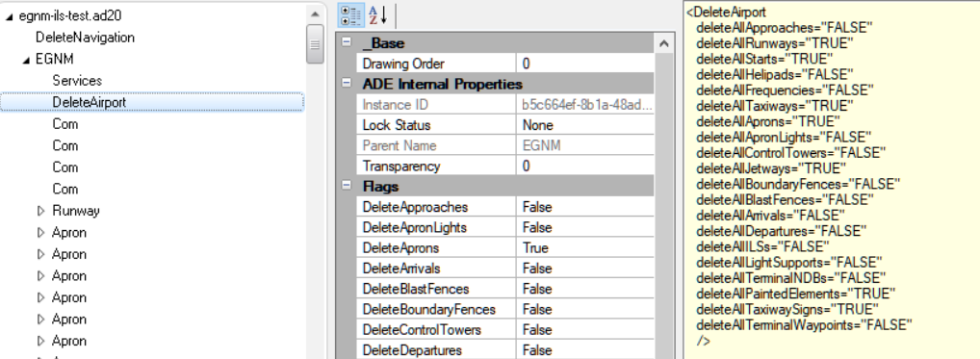This screenshot has width=980, height=359.
Task: Click the property grid scroll up arrow
Action: 663,43
